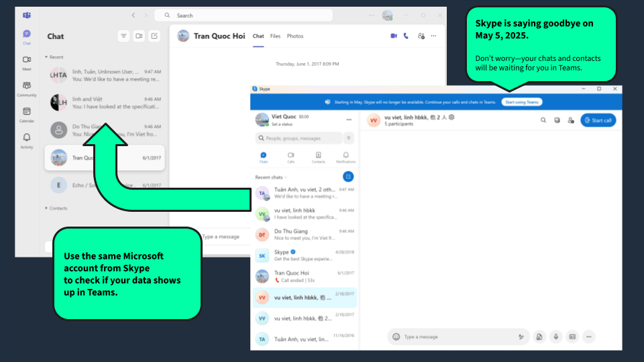Open the Skype dial pad icon

click(349, 138)
